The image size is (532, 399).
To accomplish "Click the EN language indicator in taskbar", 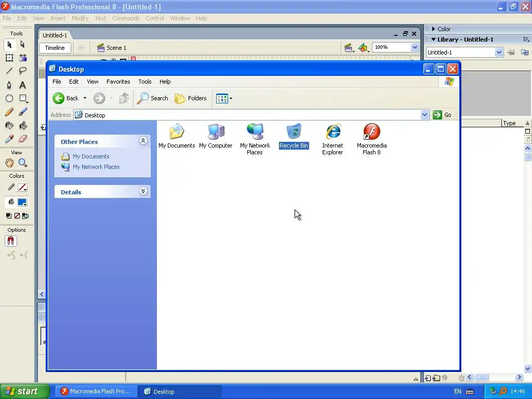I will 458,392.
